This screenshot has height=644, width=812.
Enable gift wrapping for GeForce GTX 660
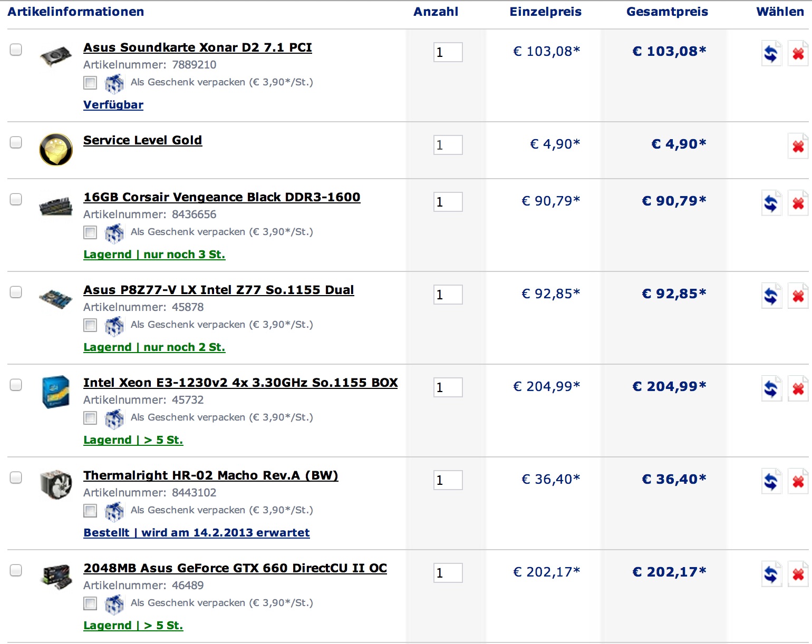pyautogui.click(x=90, y=603)
